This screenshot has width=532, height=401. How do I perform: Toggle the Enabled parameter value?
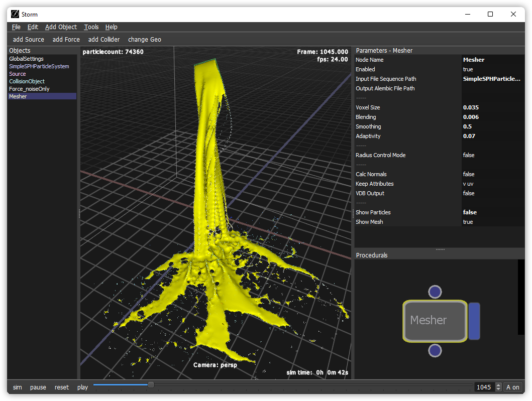click(x=468, y=69)
